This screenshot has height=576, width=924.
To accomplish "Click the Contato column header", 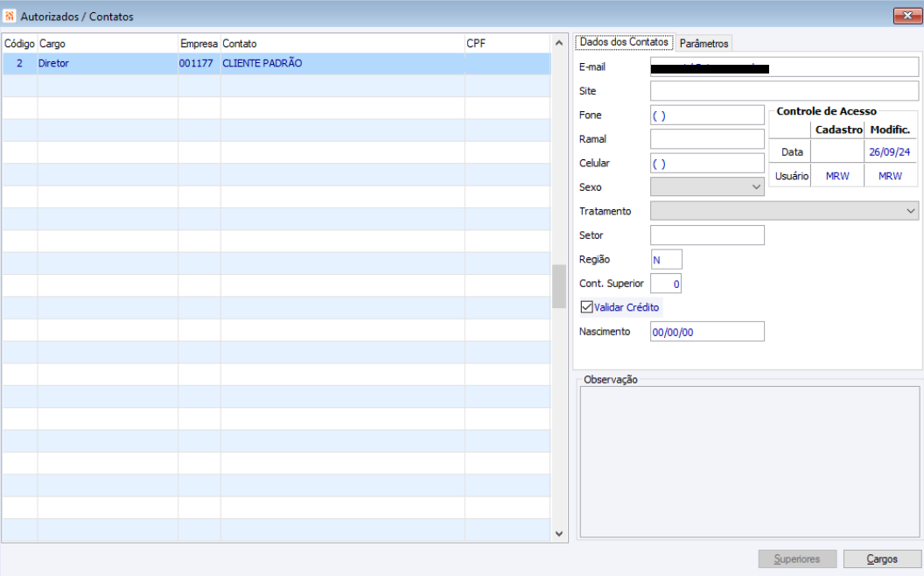I will [x=342, y=44].
